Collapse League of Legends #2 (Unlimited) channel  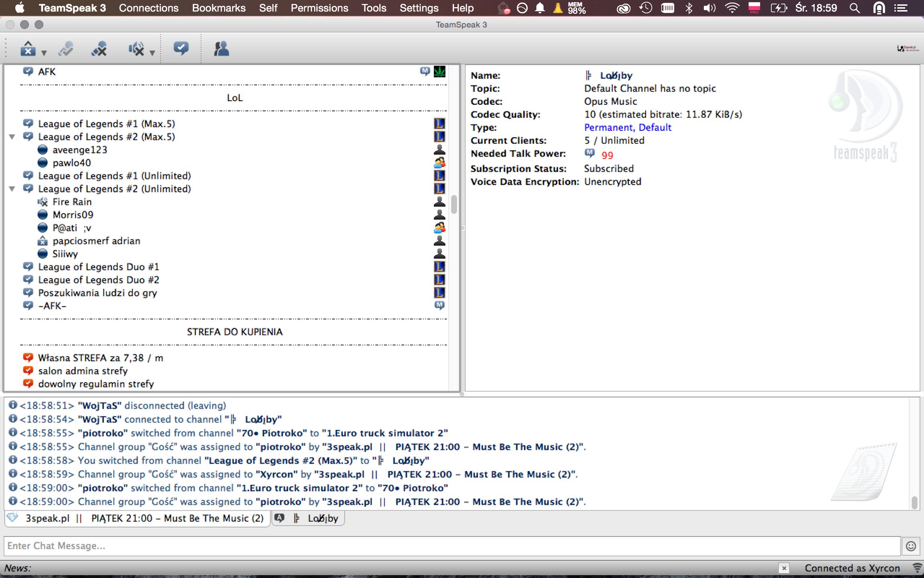(12, 189)
